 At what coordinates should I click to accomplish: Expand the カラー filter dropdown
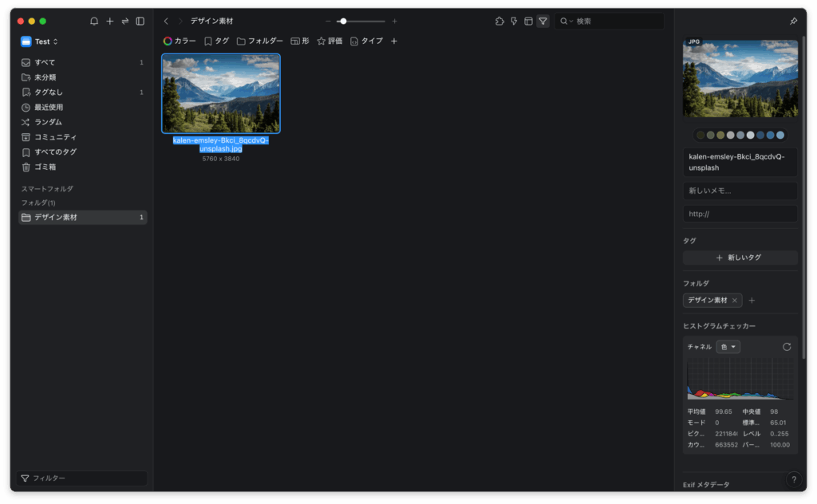tap(180, 41)
